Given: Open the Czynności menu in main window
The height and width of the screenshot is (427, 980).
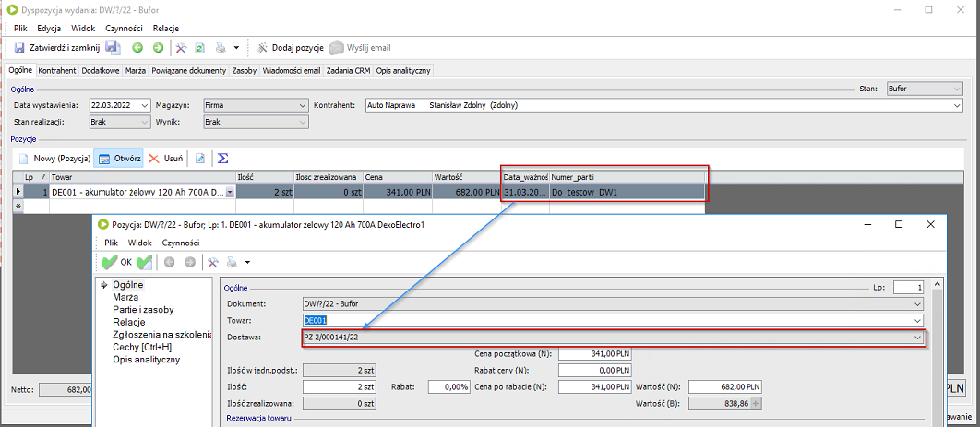Looking at the screenshot, I should pos(123,29).
